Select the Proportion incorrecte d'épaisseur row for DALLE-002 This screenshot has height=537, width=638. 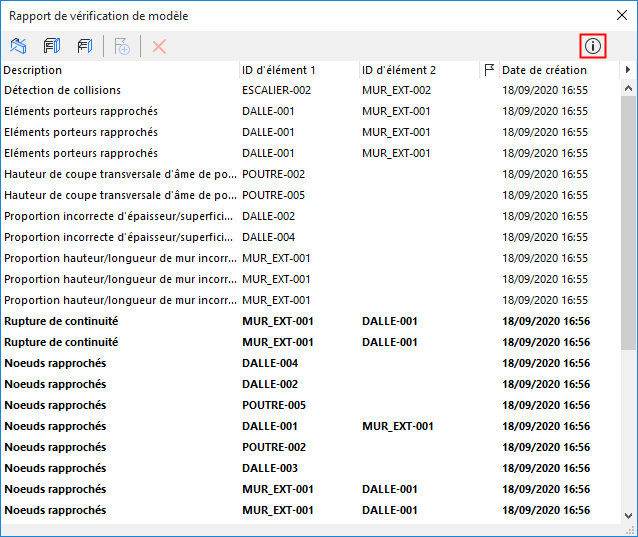(311, 216)
